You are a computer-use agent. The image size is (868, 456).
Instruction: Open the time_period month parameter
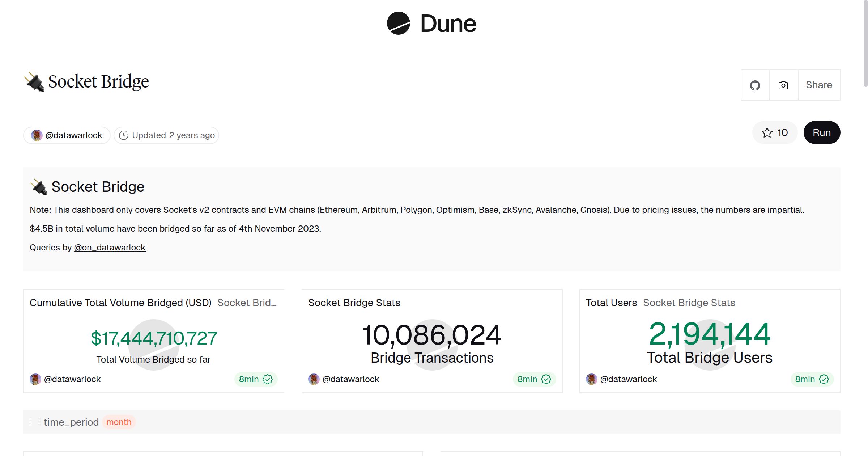(119, 422)
